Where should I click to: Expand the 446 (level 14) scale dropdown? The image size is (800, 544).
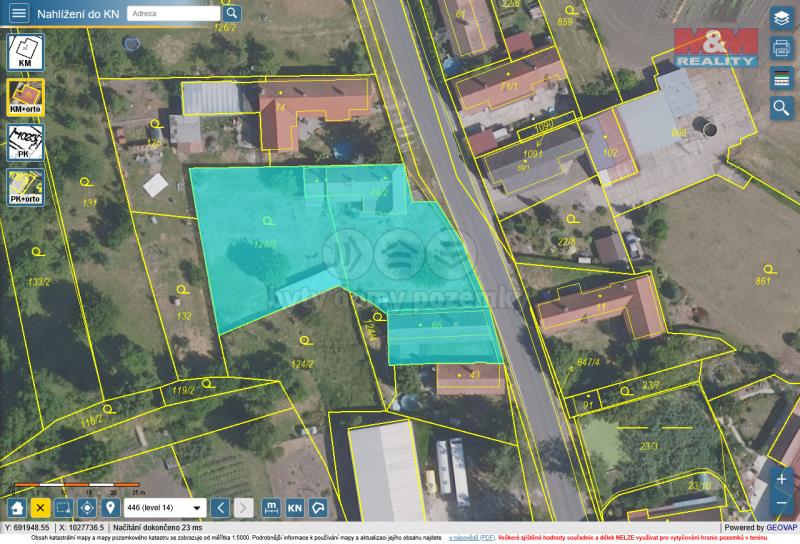tap(165, 507)
